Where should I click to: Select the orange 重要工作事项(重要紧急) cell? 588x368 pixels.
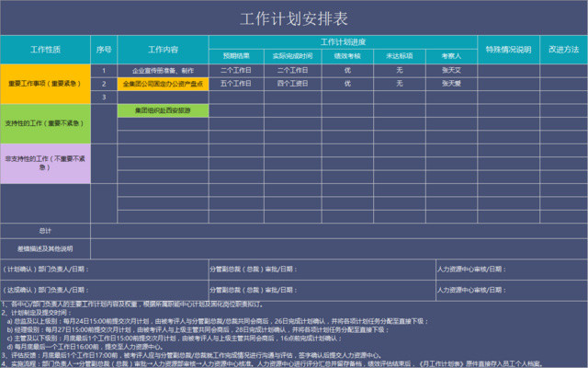45,84
